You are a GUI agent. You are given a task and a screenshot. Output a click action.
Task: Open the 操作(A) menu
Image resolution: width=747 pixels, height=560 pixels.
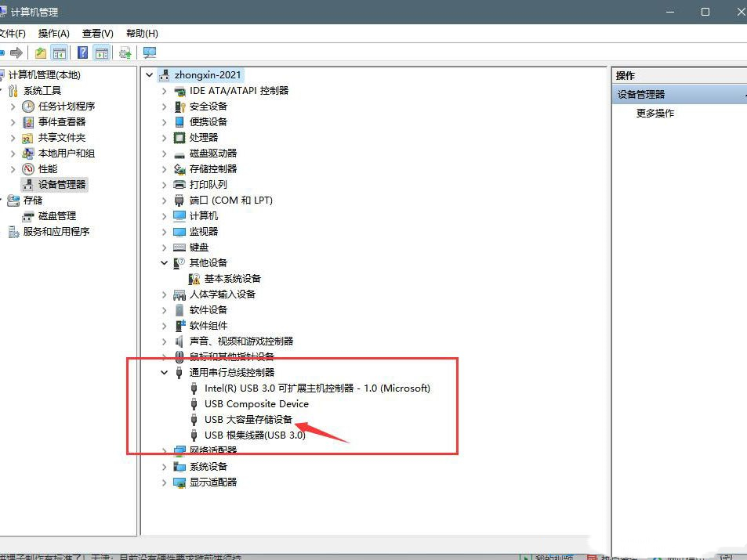tap(53, 34)
